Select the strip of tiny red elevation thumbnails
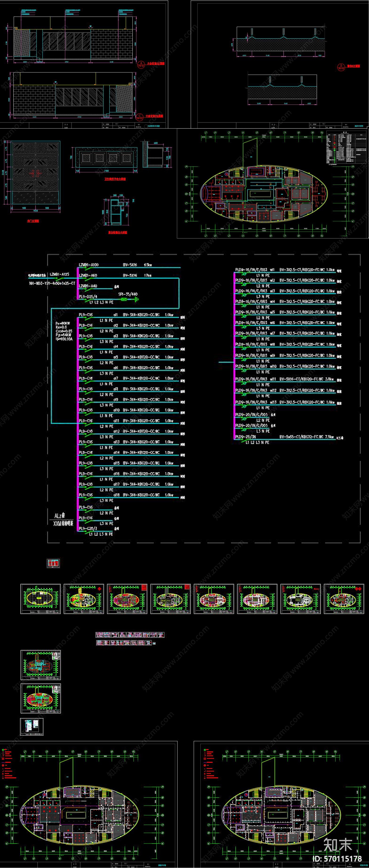Viewport: 369px width, 868px height. (130, 638)
